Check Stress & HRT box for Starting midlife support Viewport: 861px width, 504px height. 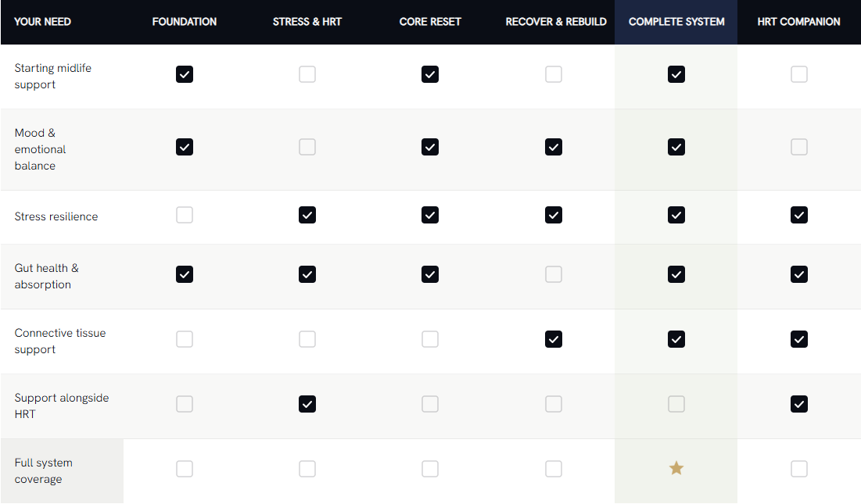point(307,74)
